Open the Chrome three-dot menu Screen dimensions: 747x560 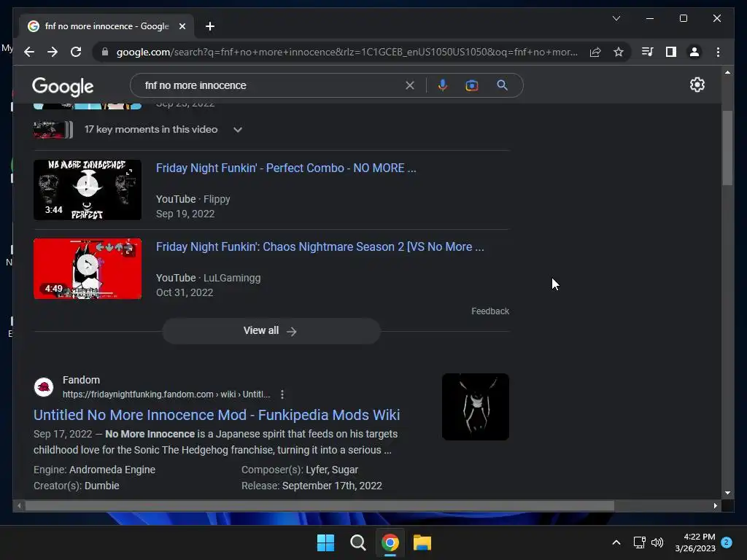click(718, 52)
